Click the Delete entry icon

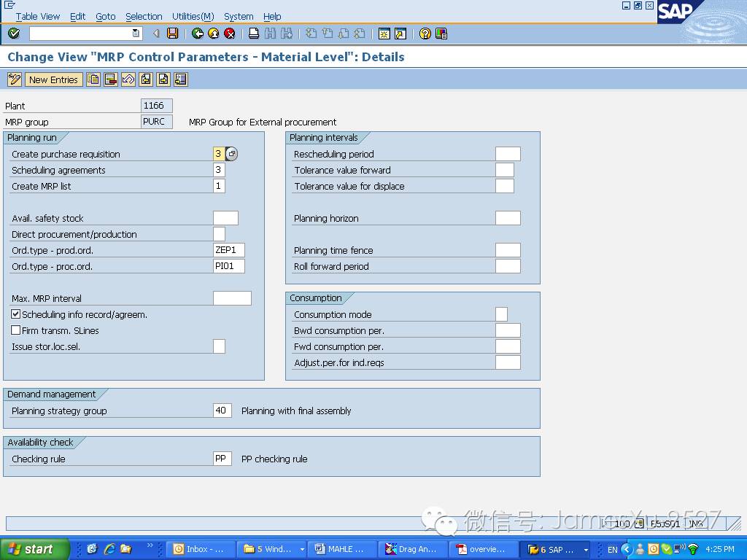[111, 79]
